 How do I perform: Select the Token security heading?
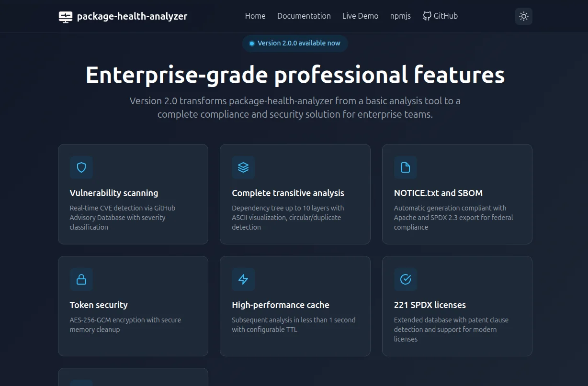(x=99, y=305)
